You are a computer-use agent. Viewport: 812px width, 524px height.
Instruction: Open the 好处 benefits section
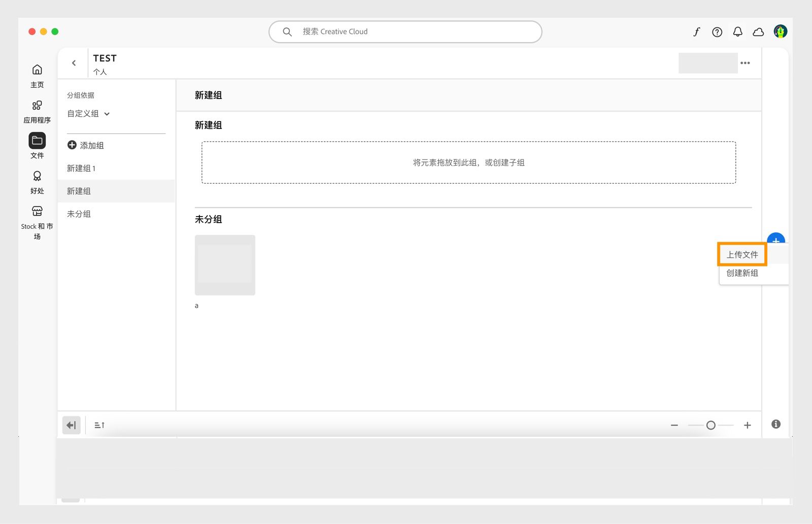point(37,176)
